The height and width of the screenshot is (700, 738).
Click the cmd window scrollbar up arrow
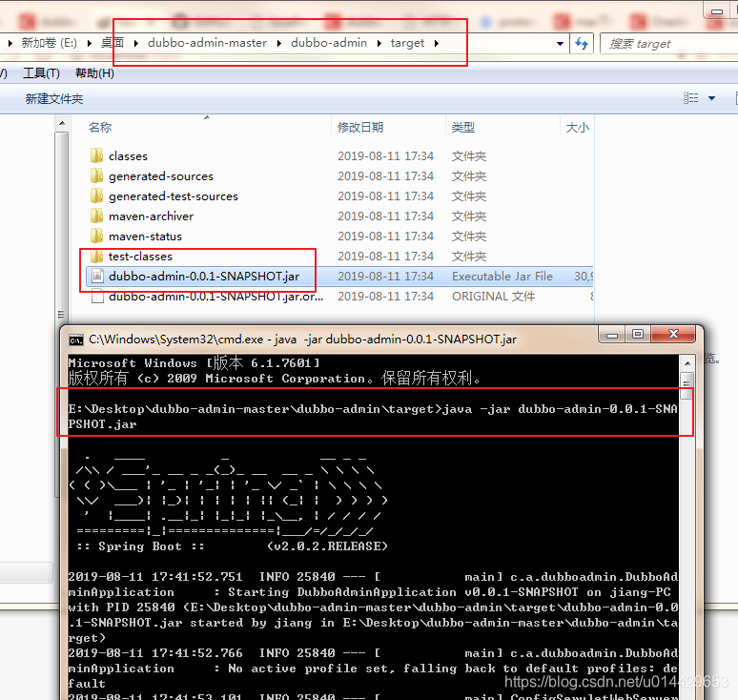click(687, 363)
